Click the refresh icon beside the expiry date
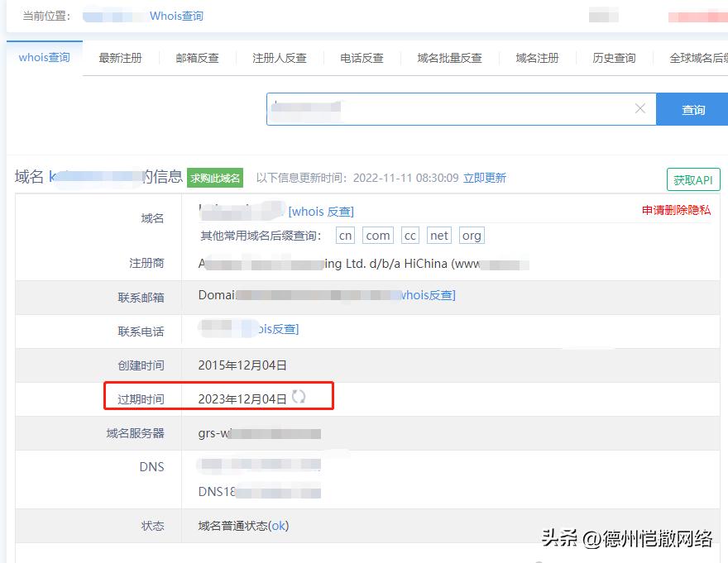 [299, 395]
